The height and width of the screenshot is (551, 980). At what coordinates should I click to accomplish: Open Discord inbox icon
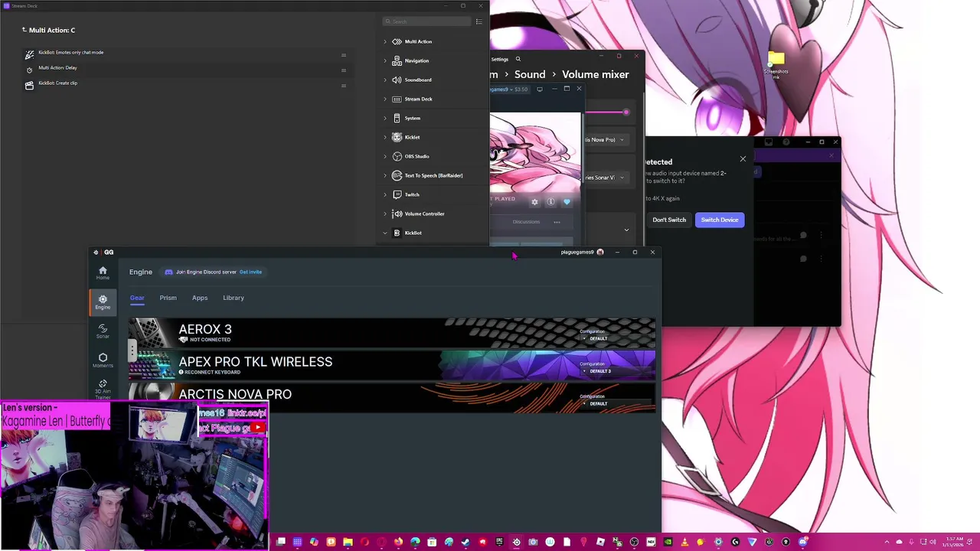(769, 142)
